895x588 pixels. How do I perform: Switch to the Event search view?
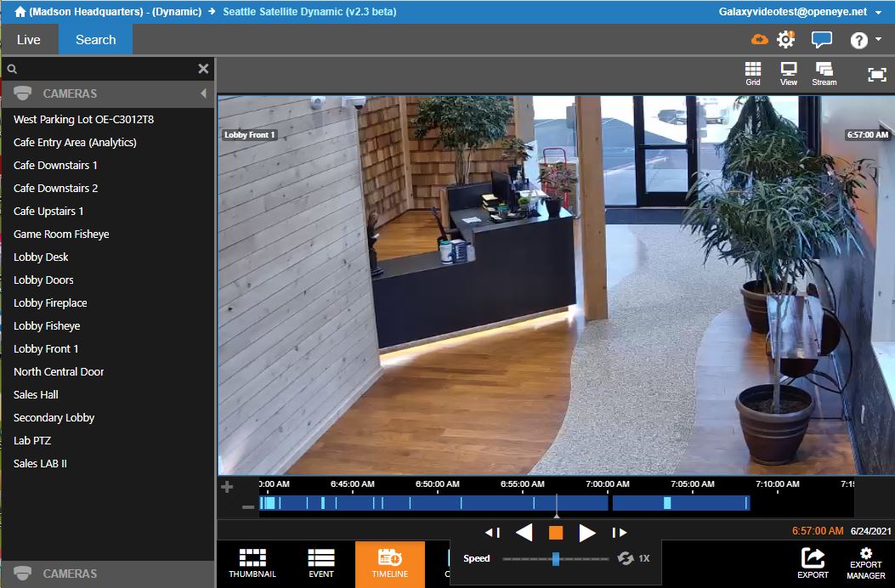tap(320, 563)
